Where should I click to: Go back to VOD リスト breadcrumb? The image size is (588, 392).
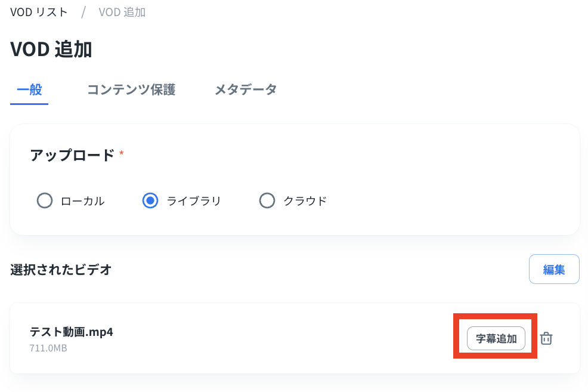[x=39, y=12]
